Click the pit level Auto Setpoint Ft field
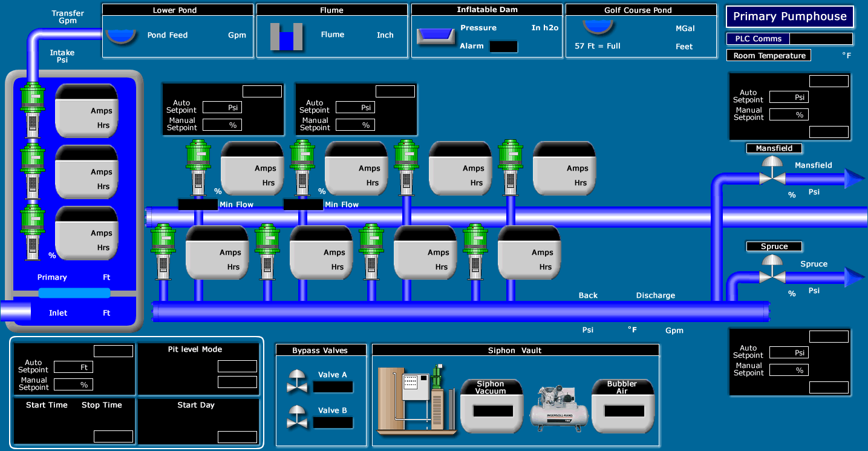Image resolution: width=868 pixels, height=451 pixels. 73,367
